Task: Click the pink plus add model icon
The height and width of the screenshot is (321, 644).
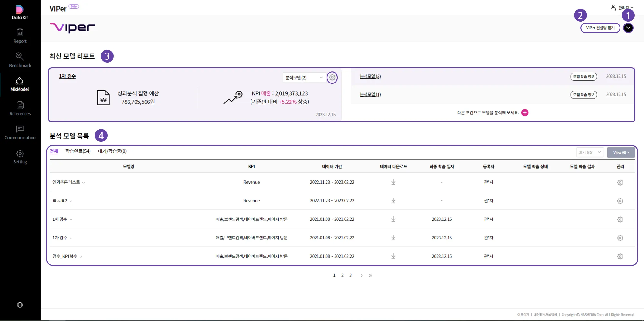Action: pos(525,112)
